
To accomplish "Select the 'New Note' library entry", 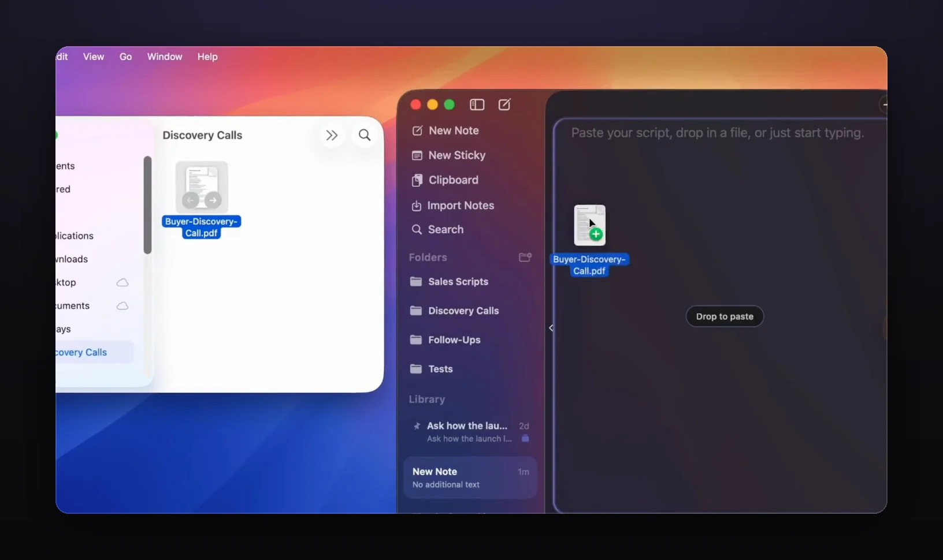I will (x=470, y=477).
